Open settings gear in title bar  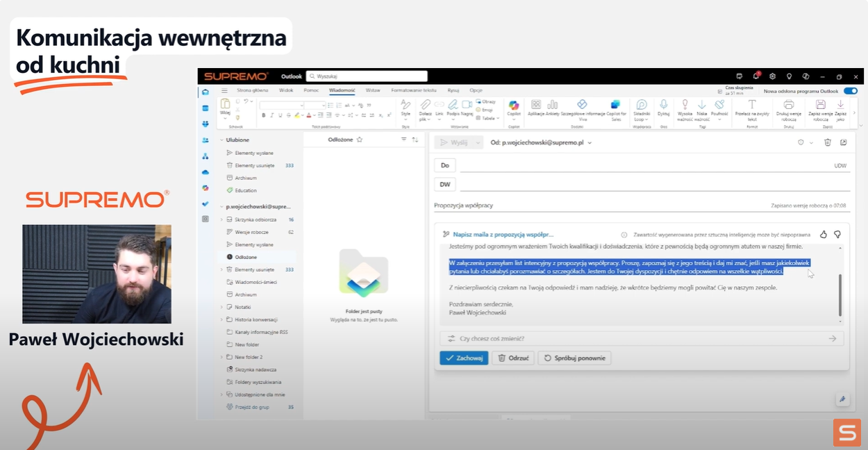pyautogui.click(x=772, y=76)
